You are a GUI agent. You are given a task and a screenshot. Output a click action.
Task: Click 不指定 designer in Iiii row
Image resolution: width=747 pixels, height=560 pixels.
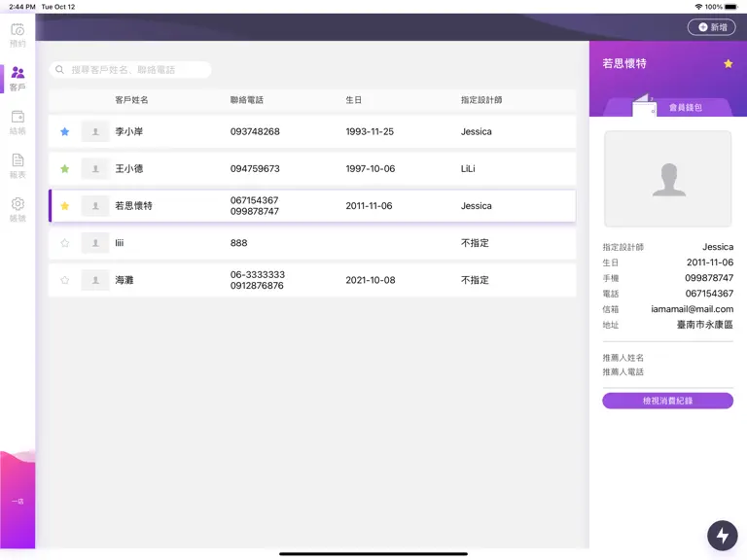click(x=475, y=243)
